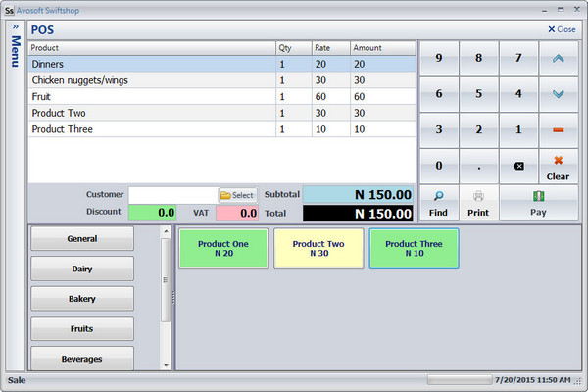Expand the Menu sidebar chevron
This screenshot has height=392, width=588.
click(16, 26)
